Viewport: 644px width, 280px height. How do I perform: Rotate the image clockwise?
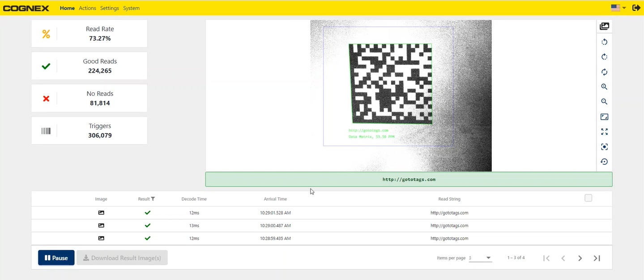click(604, 57)
